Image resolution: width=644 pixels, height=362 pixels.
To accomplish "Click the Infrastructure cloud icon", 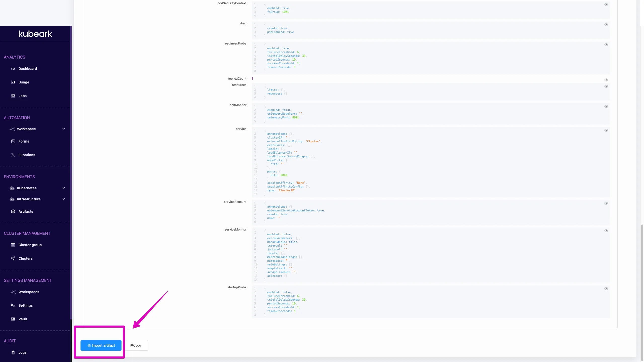I will (x=12, y=199).
